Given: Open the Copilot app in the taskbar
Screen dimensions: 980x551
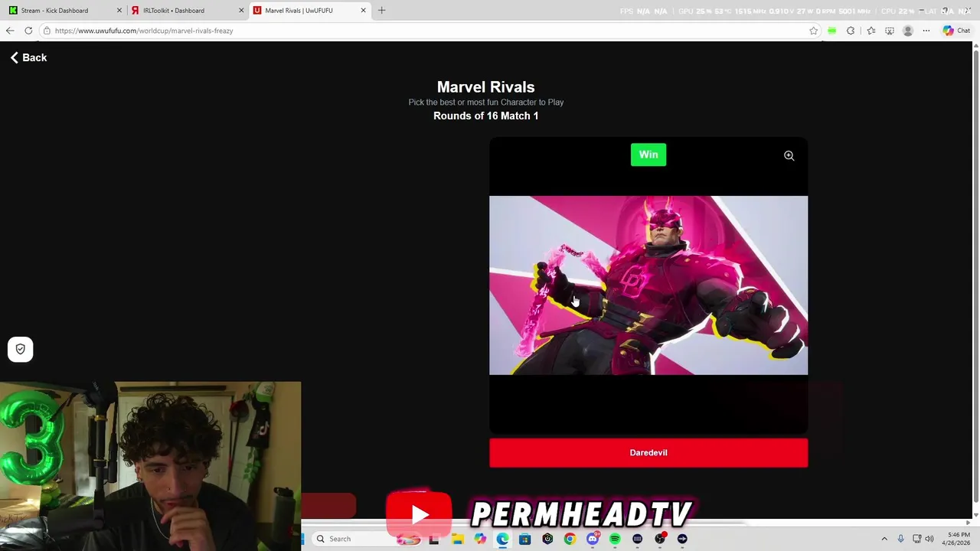Looking at the screenshot, I should [480, 539].
